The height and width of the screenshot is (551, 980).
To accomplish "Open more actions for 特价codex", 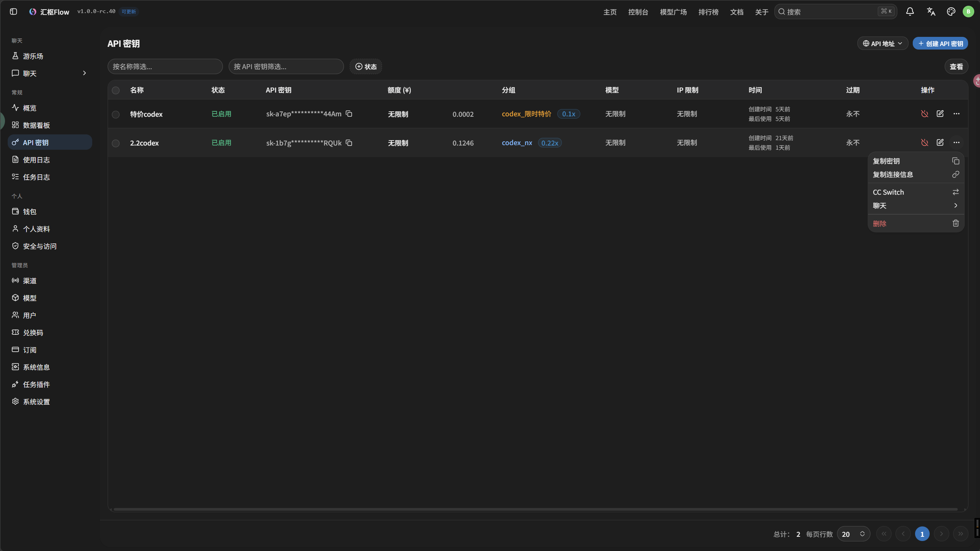I will [x=956, y=114].
